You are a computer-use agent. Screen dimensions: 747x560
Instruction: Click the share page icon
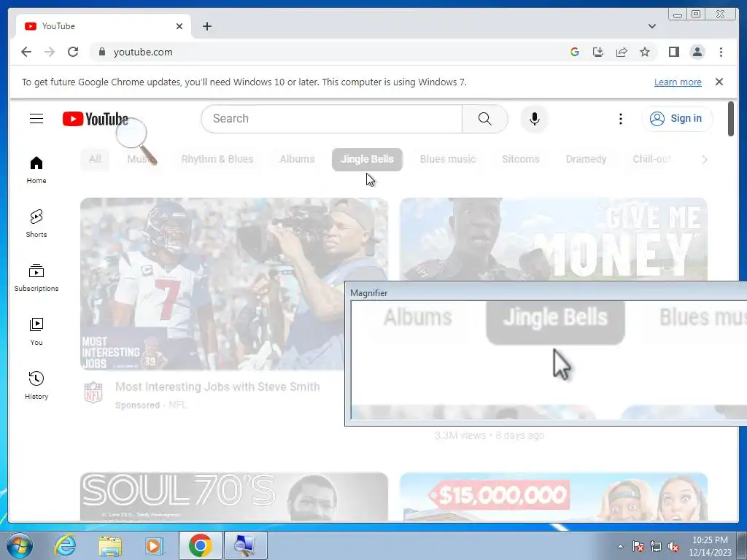(x=622, y=52)
